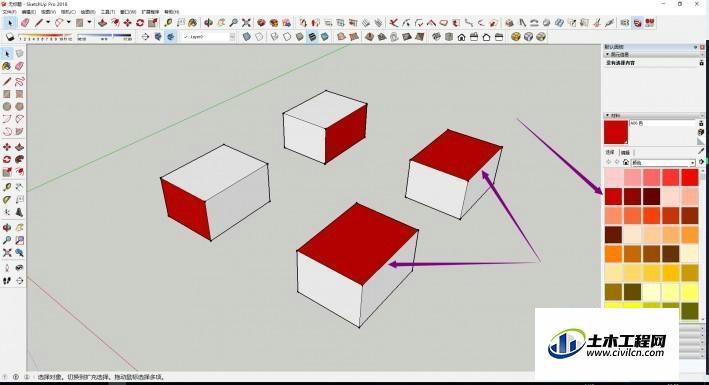Switch to Hidden Line style
The image size is (709, 385).
287,37
